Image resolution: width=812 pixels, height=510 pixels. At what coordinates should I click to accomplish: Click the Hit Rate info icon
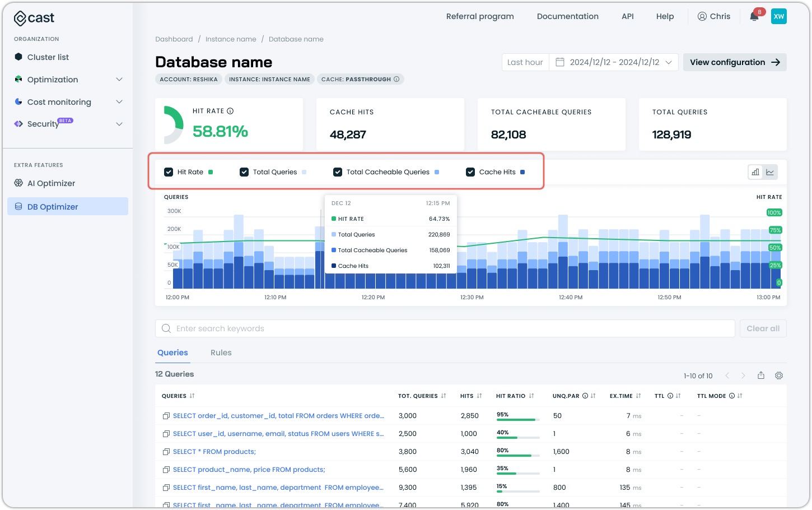[x=230, y=111]
